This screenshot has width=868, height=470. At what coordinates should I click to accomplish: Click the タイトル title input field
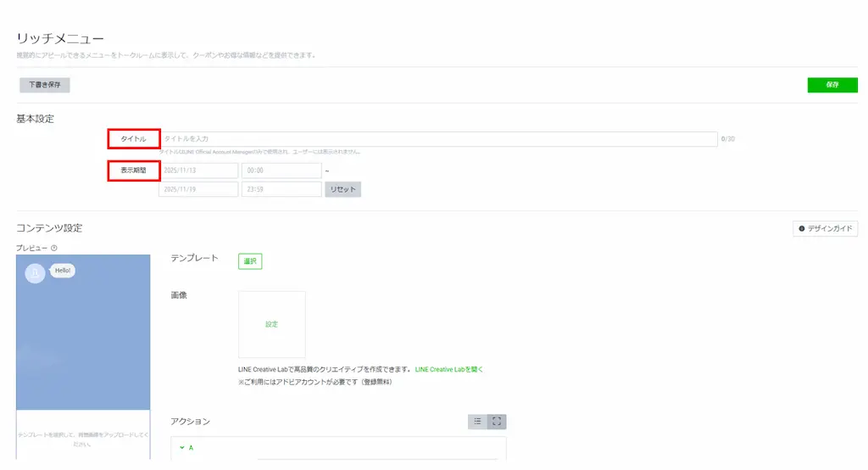pyautogui.click(x=437, y=138)
